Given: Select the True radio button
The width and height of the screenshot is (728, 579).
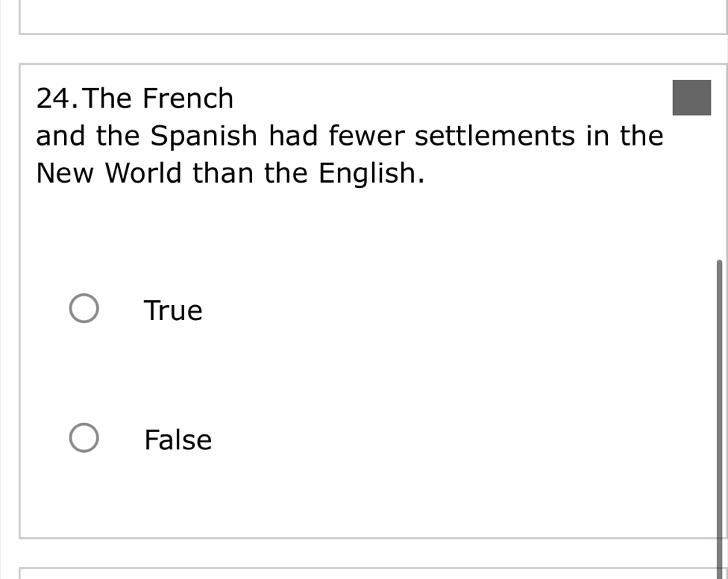Looking at the screenshot, I should click(84, 310).
